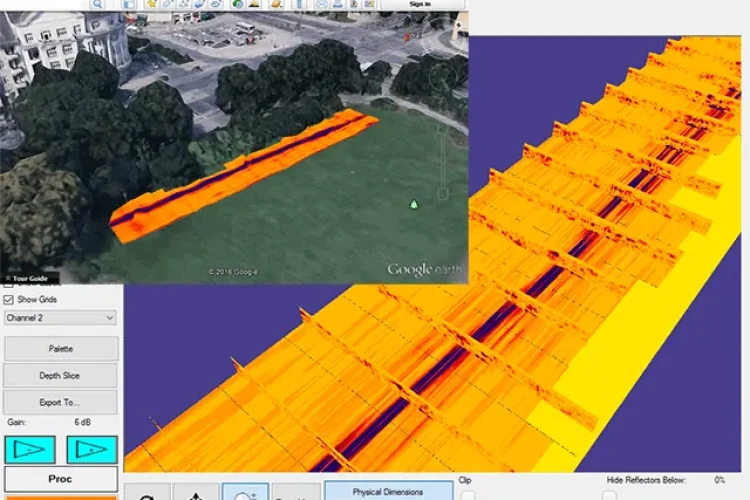Click the 6 dB gain value
This screenshot has height=500, width=750.
click(82, 422)
